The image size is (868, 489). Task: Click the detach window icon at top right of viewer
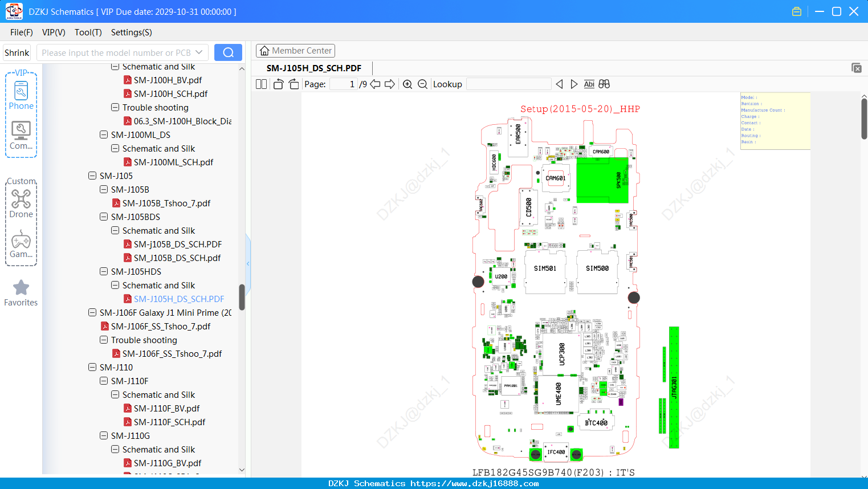[x=857, y=68]
